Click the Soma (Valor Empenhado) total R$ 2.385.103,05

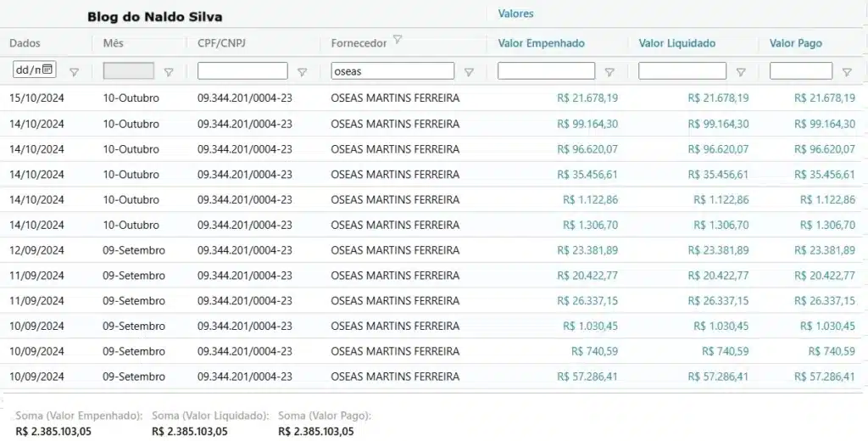tap(53, 432)
